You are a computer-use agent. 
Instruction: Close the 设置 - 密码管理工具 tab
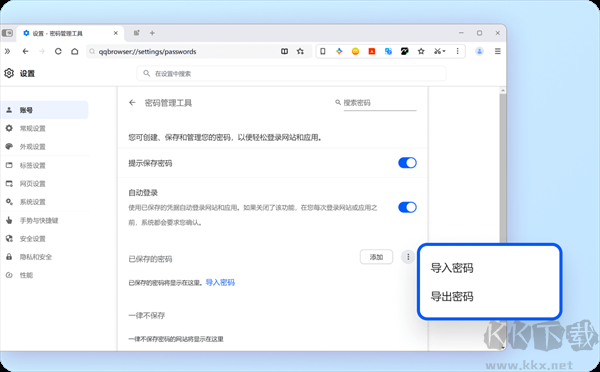(x=116, y=33)
